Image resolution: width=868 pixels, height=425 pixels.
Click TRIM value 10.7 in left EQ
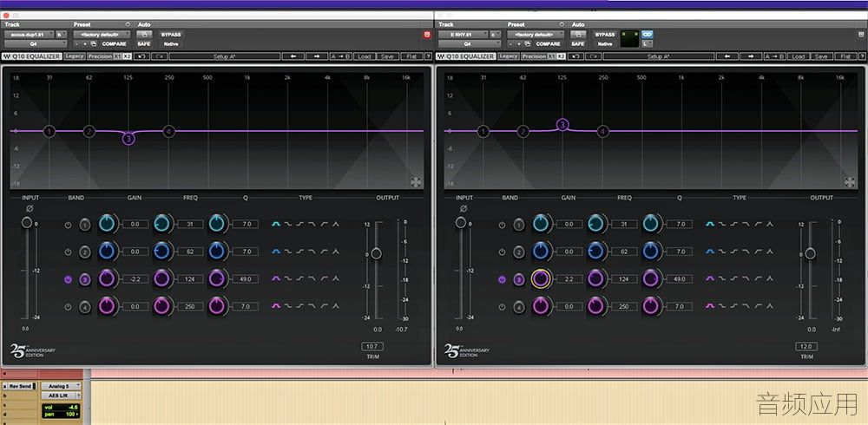tap(372, 346)
